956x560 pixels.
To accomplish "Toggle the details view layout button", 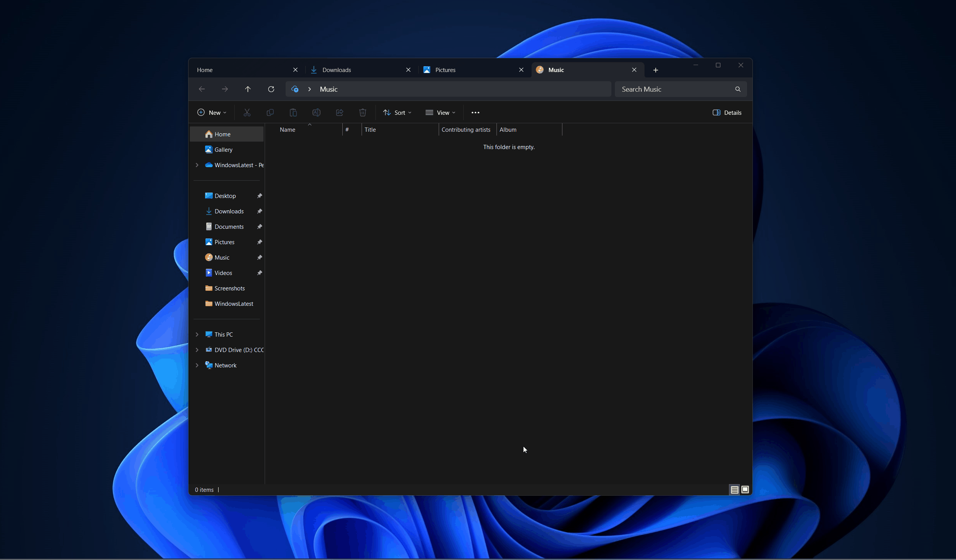I will 734,489.
